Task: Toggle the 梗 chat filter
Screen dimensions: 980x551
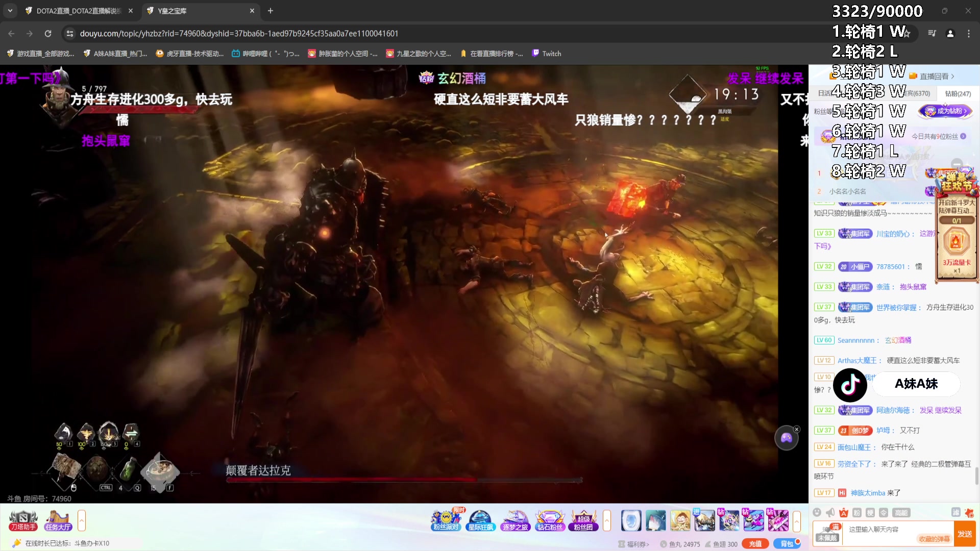Action: coord(870,513)
